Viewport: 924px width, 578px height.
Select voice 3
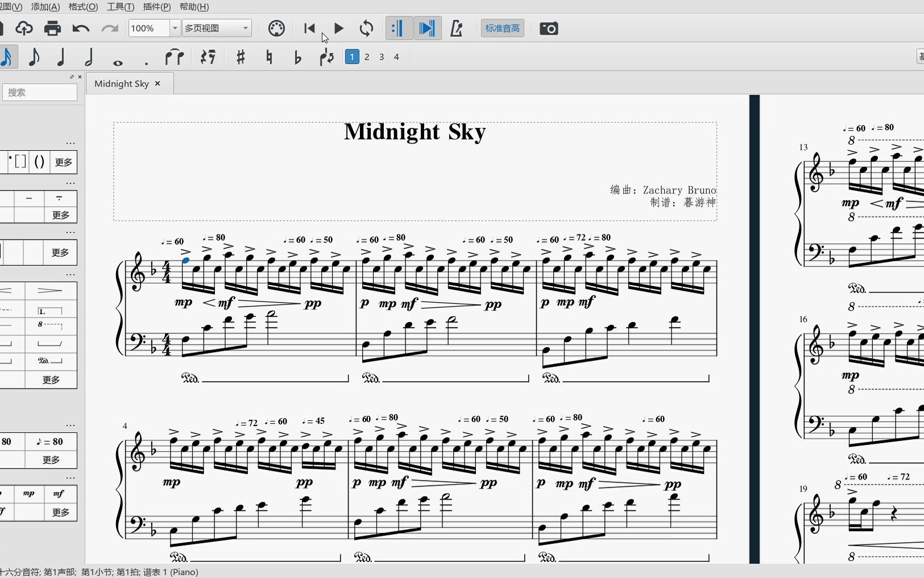coord(382,57)
